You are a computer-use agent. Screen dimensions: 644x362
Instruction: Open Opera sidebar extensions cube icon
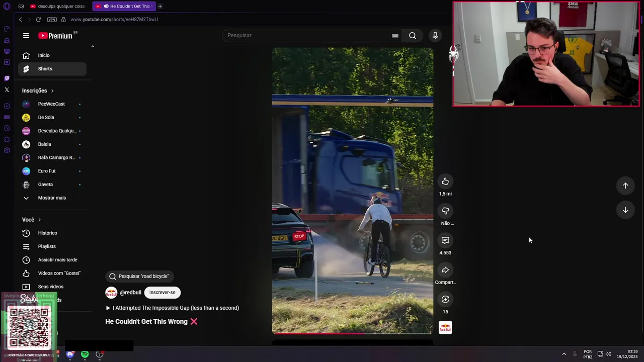7,139
